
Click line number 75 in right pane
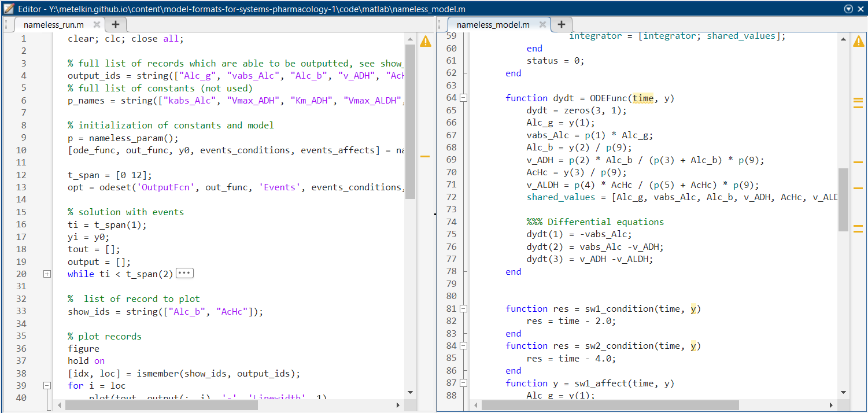(451, 234)
